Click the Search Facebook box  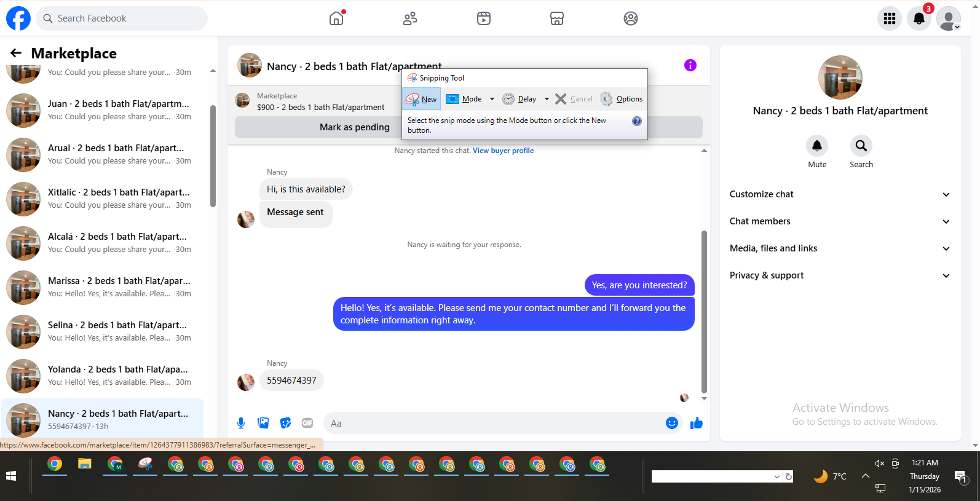point(122,18)
